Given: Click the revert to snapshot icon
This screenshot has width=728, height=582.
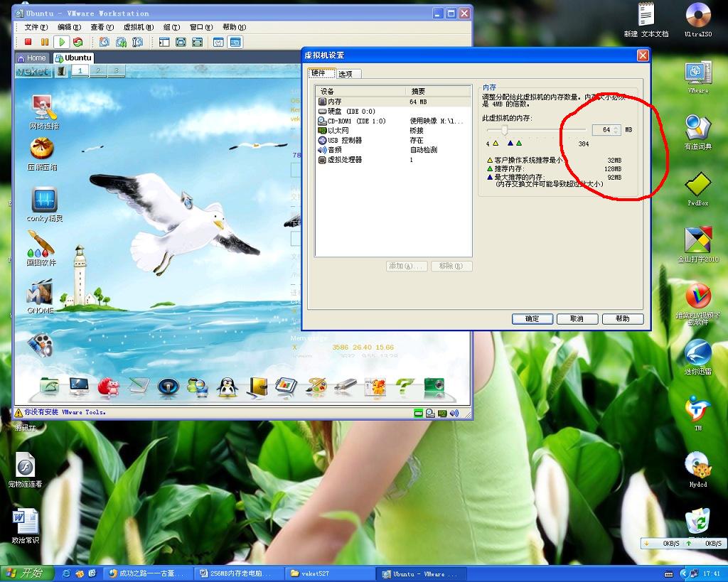Looking at the screenshot, I should click(121, 42).
